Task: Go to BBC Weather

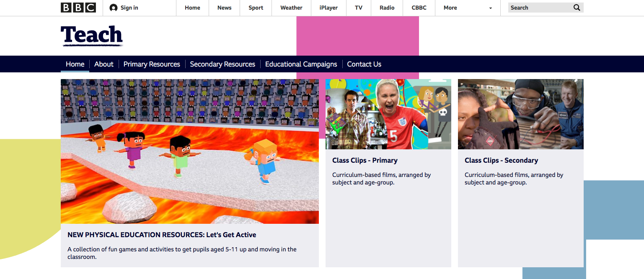Action: pos(291,8)
